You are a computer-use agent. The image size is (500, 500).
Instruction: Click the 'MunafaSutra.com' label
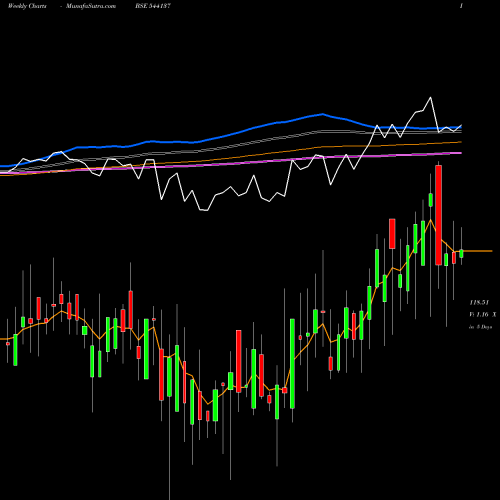coord(91,6)
